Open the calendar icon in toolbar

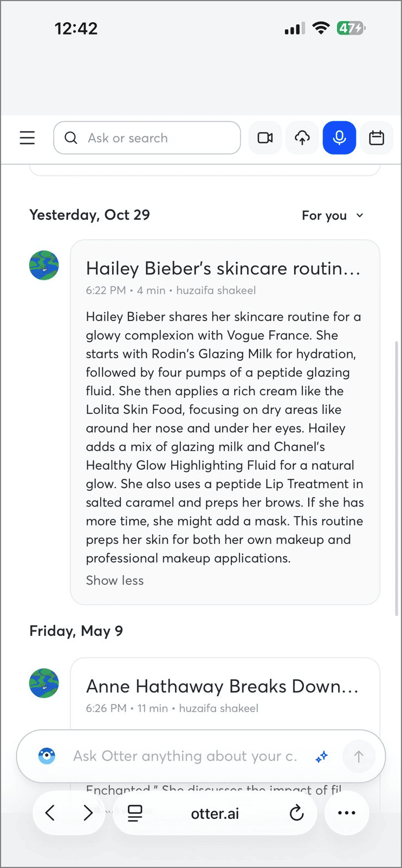pyautogui.click(x=377, y=138)
